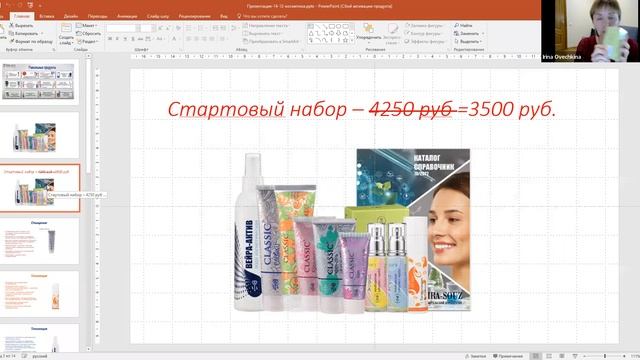The image size is (640, 360).
Task: Switch to the Дизайн tab
Action: (x=71, y=16)
